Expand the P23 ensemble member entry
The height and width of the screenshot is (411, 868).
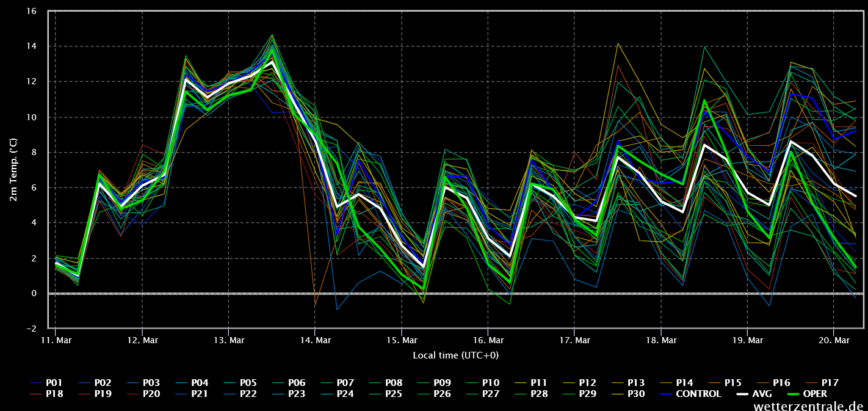(x=297, y=394)
